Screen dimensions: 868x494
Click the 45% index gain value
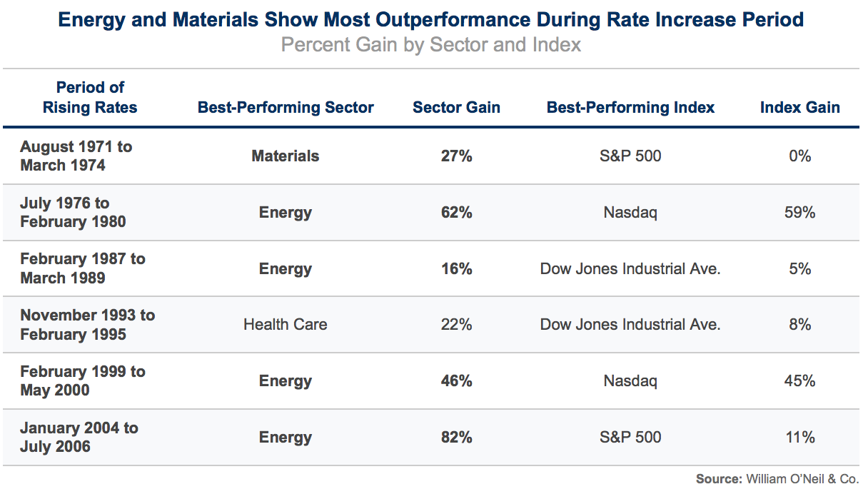click(800, 381)
